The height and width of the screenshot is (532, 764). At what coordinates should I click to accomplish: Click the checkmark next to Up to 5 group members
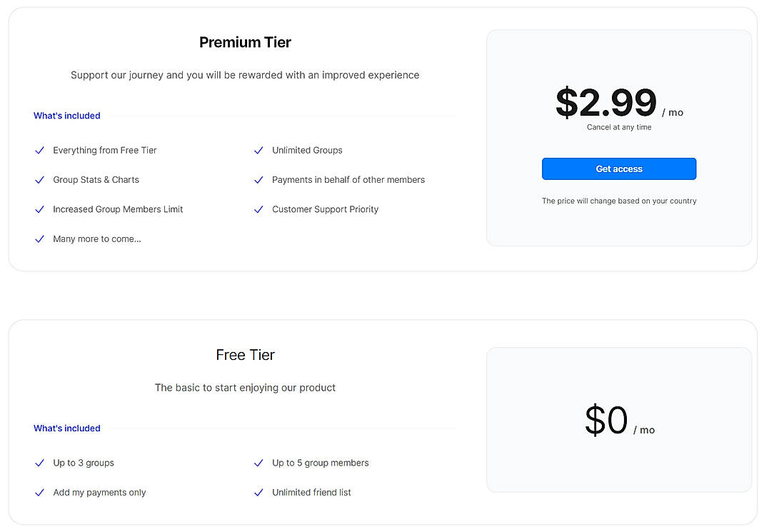(258, 463)
